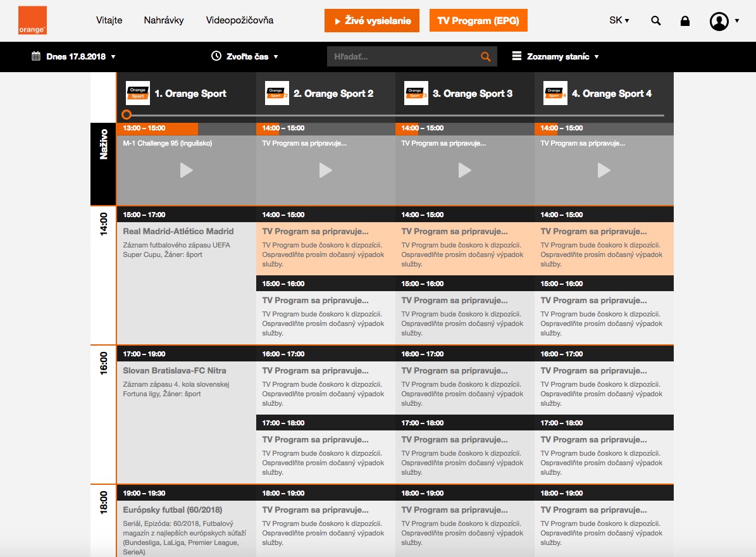Click the 17:00 – 19:00 time header
756x557 pixels.
[x=187, y=354]
